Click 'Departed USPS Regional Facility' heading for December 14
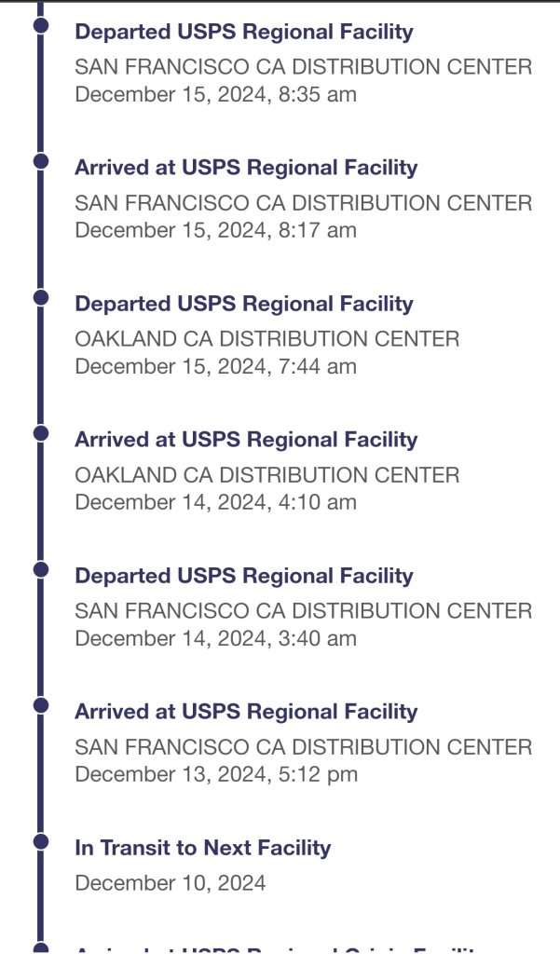 click(x=243, y=576)
